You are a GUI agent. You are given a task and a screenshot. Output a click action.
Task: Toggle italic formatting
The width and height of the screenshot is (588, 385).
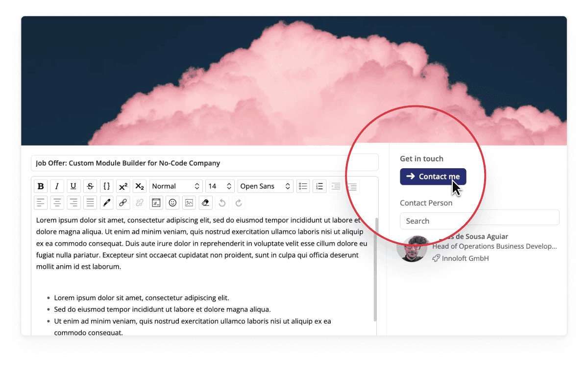[57, 186]
